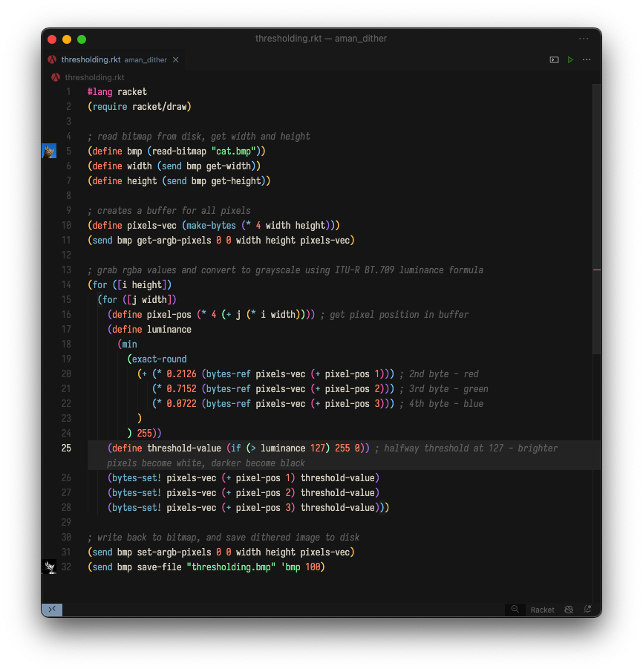Click Racket file icon on the tab
643x672 pixels.
click(x=52, y=59)
